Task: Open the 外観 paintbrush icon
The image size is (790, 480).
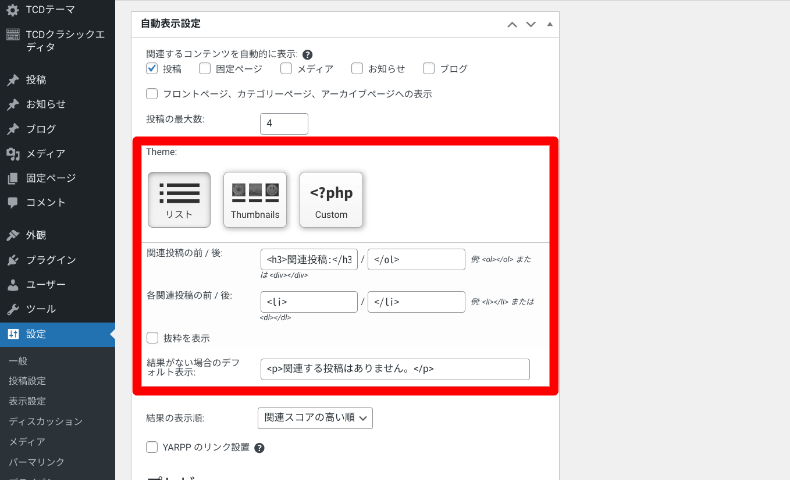Action: (x=13, y=235)
